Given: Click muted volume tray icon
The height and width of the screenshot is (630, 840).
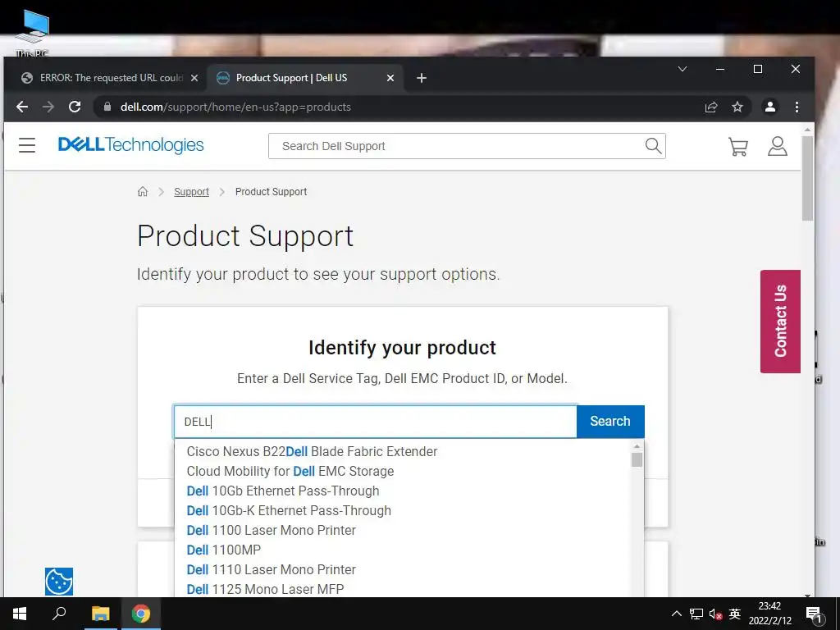Looking at the screenshot, I should click(715, 614).
